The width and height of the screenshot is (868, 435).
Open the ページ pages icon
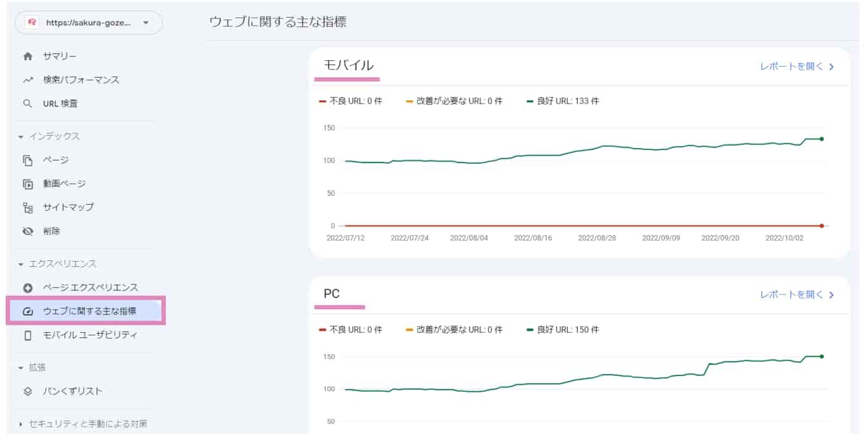pyautogui.click(x=28, y=160)
